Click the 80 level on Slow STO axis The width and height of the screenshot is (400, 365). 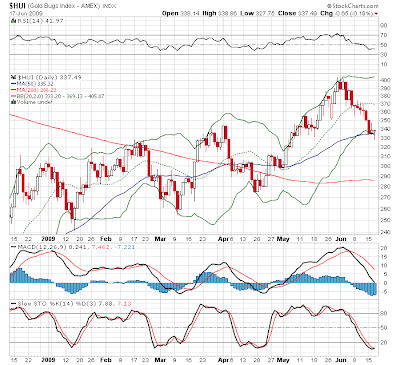click(x=384, y=313)
